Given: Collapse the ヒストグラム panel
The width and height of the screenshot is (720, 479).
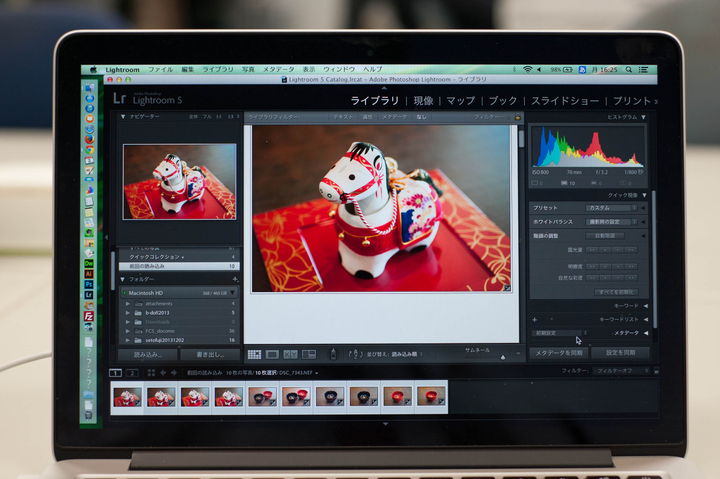Looking at the screenshot, I should (x=643, y=117).
